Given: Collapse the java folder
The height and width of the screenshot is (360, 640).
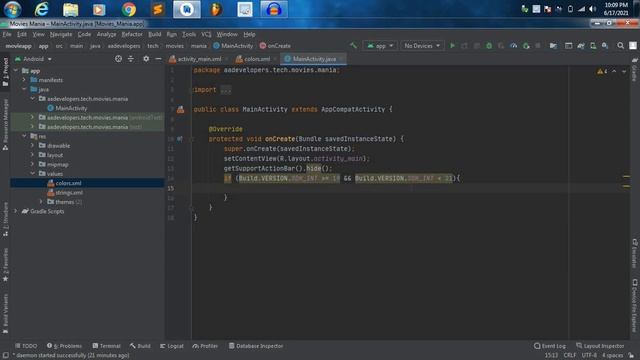Looking at the screenshot, I should click(24, 89).
